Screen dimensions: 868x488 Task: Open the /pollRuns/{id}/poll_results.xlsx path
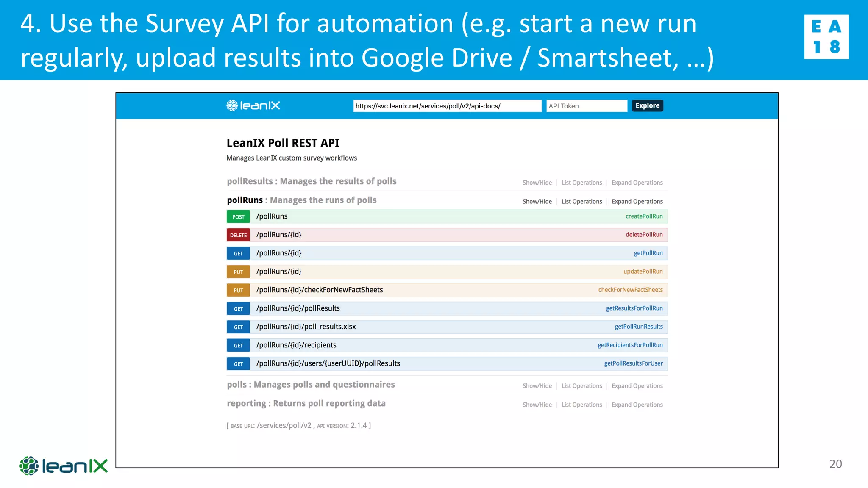(x=306, y=327)
